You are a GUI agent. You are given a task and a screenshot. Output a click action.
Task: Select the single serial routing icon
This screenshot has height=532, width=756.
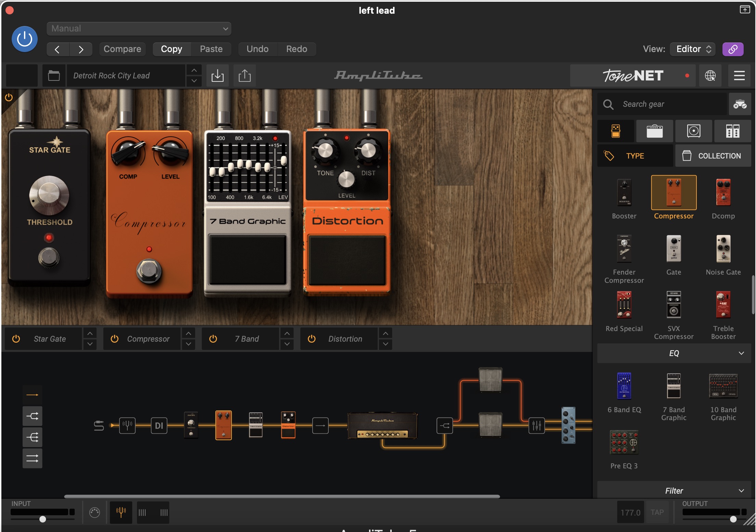(x=33, y=395)
